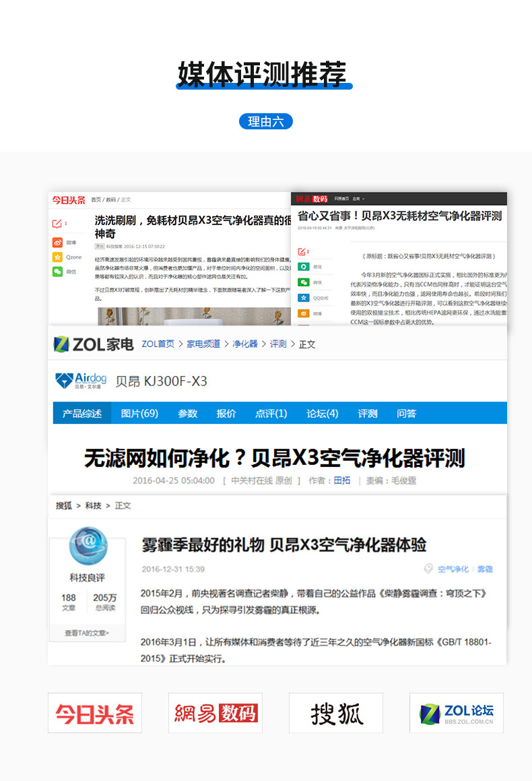Click the headline 雾霾季最好的礼物 贝昂X3空气净化器体验
The height and width of the screenshot is (781, 532).
tap(284, 544)
